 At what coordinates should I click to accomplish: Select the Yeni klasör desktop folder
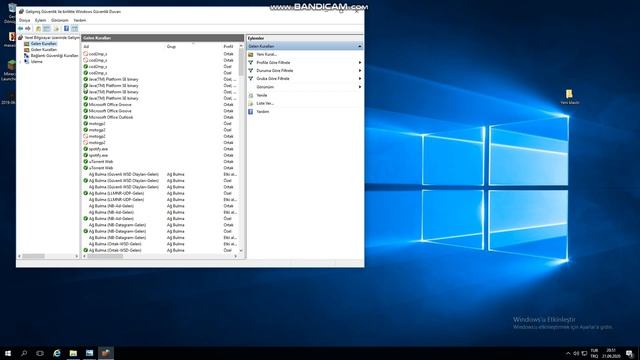[x=569, y=97]
